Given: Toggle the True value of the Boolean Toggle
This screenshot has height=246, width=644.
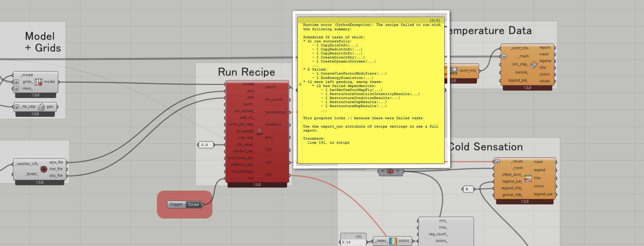Looking at the screenshot, I should [x=194, y=204].
